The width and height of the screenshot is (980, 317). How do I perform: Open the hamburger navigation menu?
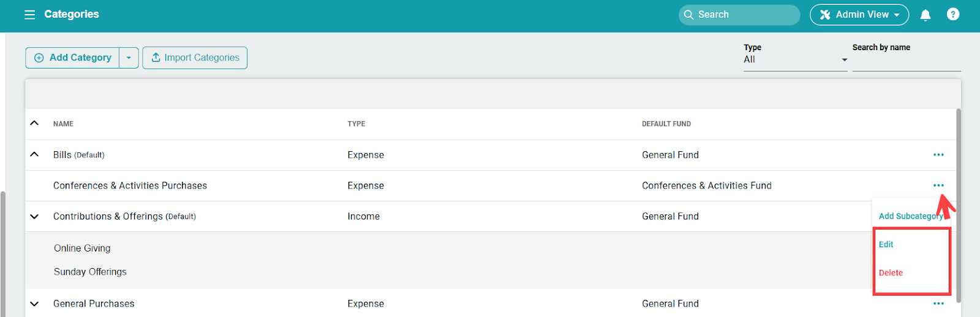pos(29,15)
